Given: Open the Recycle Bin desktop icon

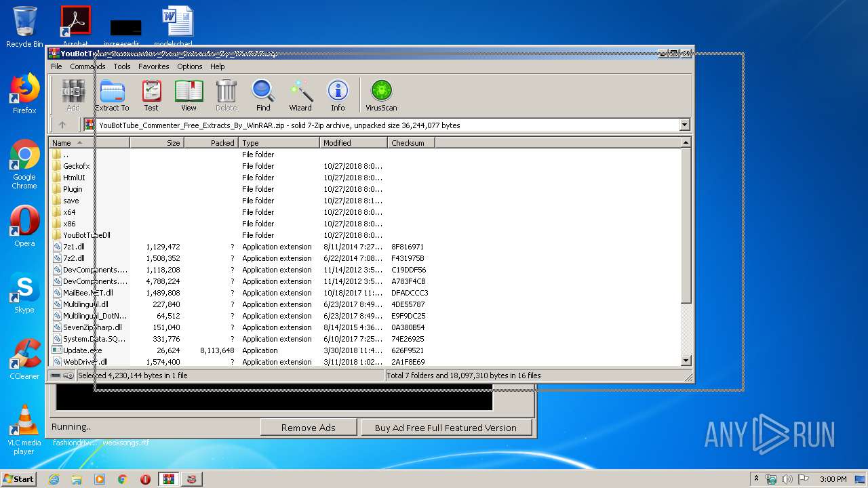Looking at the screenshot, I should coord(24,27).
